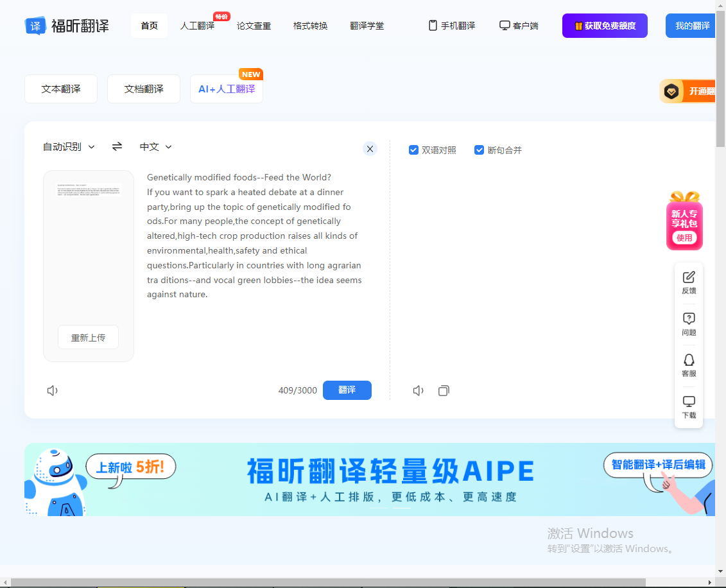Click the 409/3000 character counter
726x588 pixels.
click(297, 390)
